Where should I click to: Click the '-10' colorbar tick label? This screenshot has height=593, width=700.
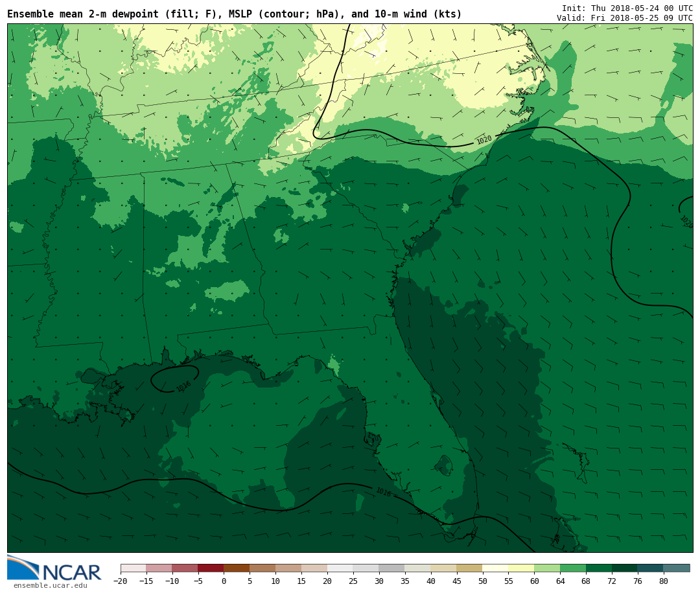[172, 581]
